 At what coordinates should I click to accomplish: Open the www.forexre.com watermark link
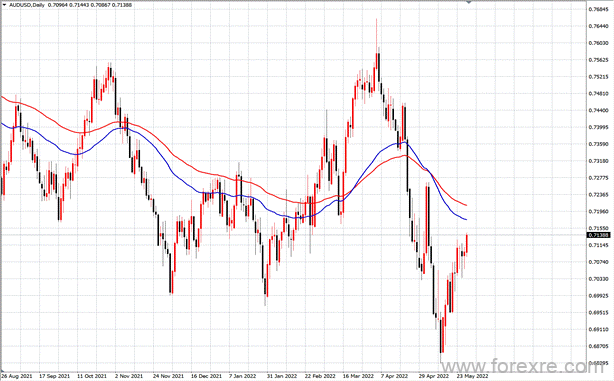pyautogui.click(x=523, y=367)
